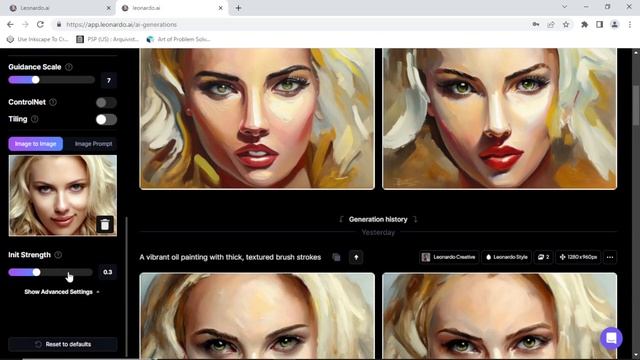Open the three-dot generation options menu
Viewport: 640px width, 360px height.
coord(610,257)
